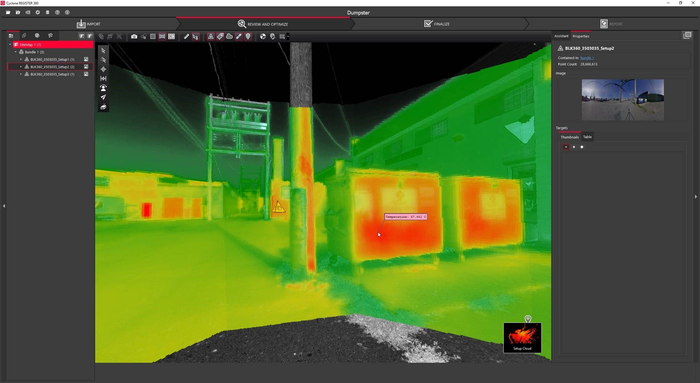
Task: Select the pencil markup tool in viewer toolbar
Action: [x=186, y=37]
